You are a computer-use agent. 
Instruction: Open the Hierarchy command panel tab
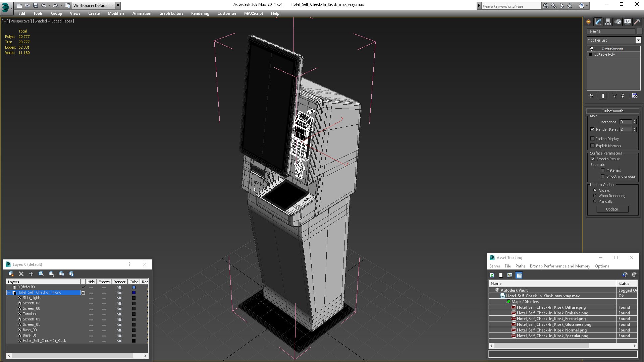[608, 22]
